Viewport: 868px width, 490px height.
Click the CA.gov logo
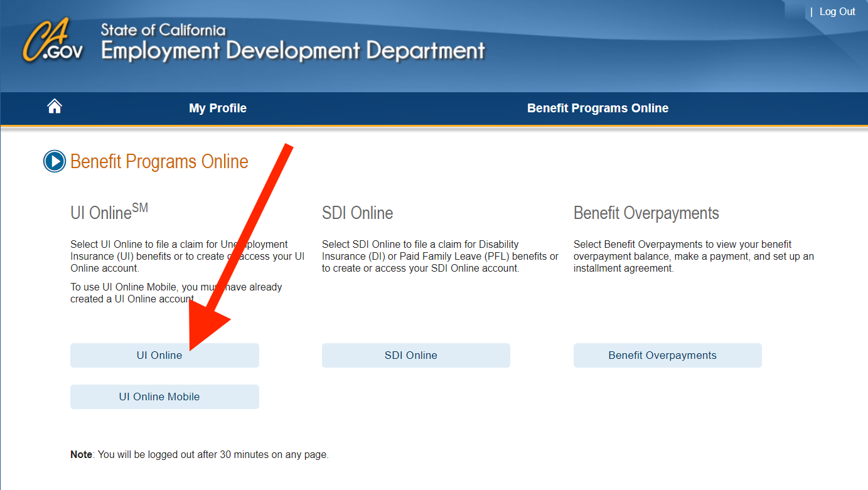coord(52,40)
